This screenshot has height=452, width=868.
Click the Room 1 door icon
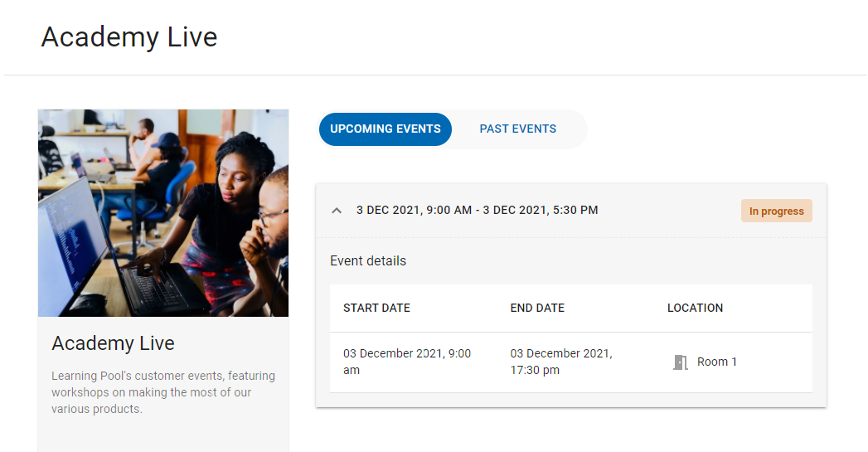pos(681,362)
